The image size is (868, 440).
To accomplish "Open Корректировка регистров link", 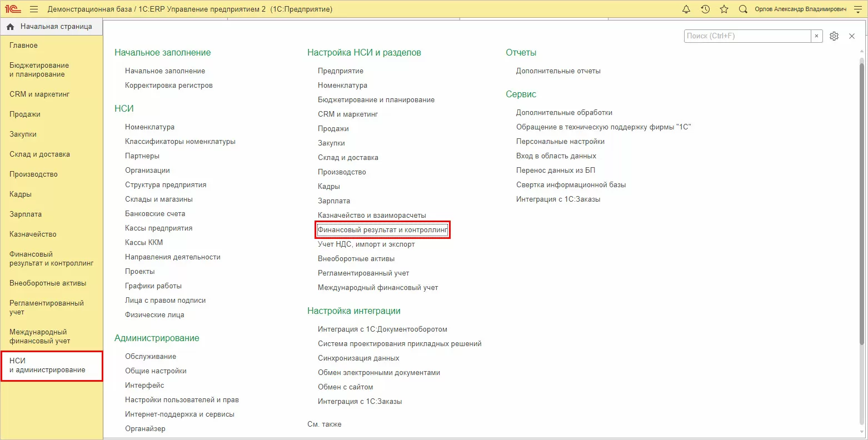I will [x=169, y=86].
